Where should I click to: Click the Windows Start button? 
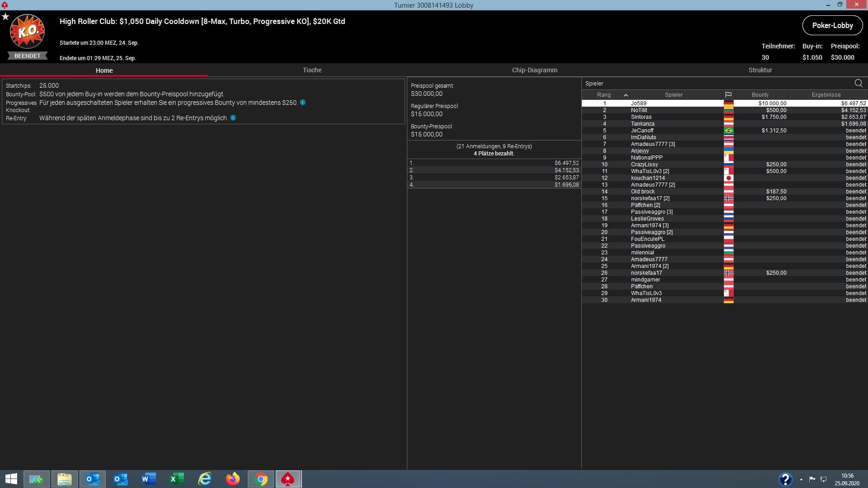11,479
